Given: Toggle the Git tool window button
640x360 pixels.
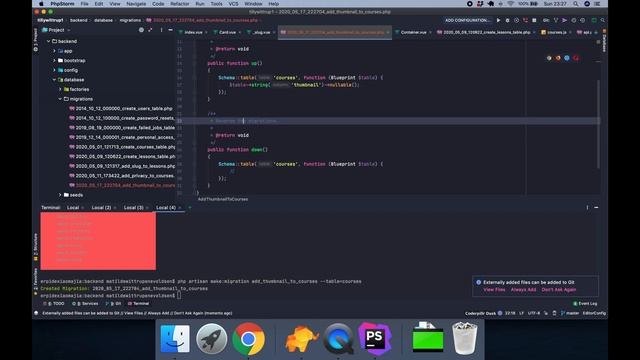Looking at the screenshot, I should (113, 304).
